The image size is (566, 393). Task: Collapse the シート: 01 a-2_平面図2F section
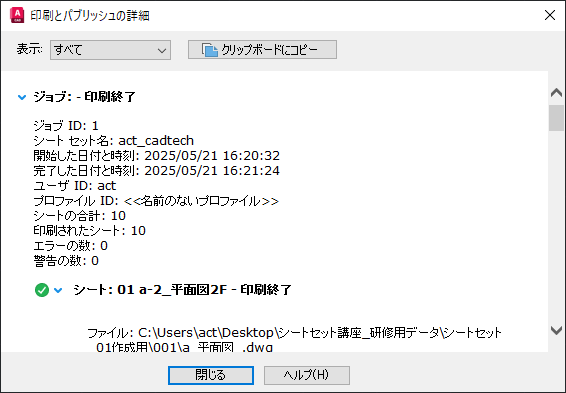click(58, 290)
